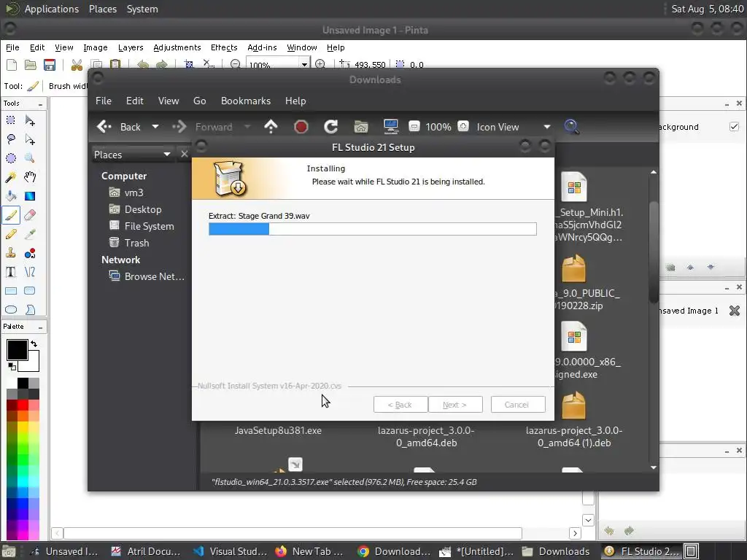The width and height of the screenshot is (747, 560).
Task: Select the Recolor tool
Action: click(x=30, y=253)
